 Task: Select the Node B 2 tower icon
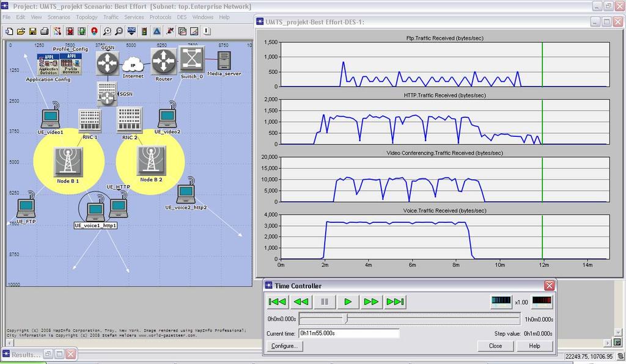point(150,161)
